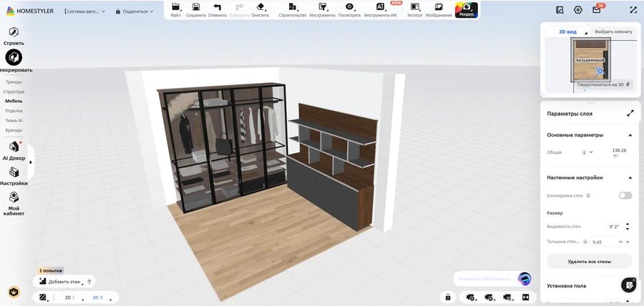Click the fit-to-view icon in bottom bar

[x=525, y=297]
